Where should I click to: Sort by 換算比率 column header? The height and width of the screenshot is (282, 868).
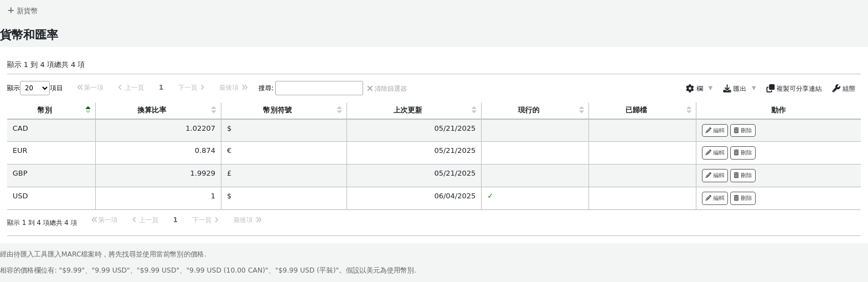(158, 110)
